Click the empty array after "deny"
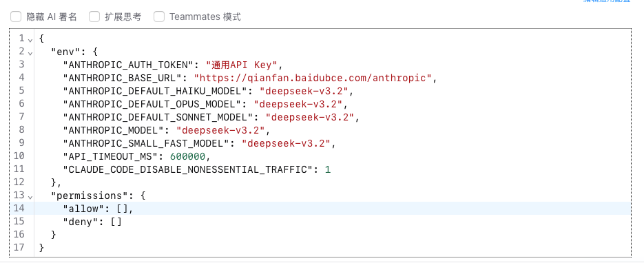This screenshot has height=263, width=644. point(116,222)
